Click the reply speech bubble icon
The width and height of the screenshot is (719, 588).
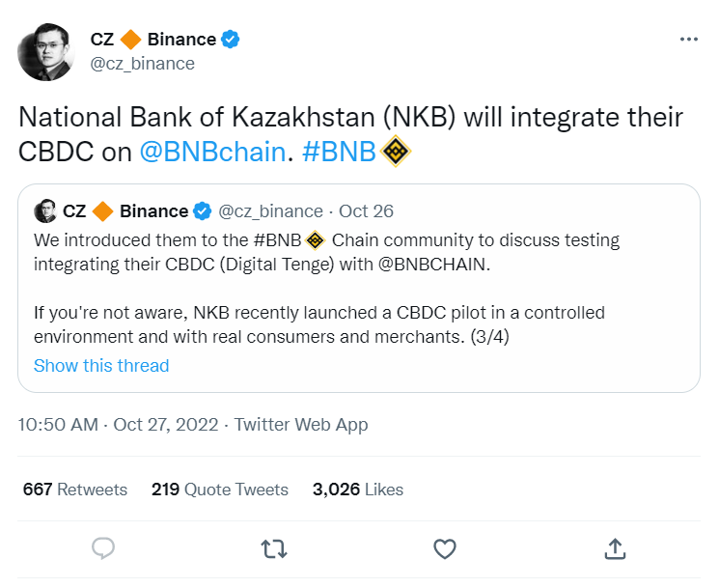103,548
